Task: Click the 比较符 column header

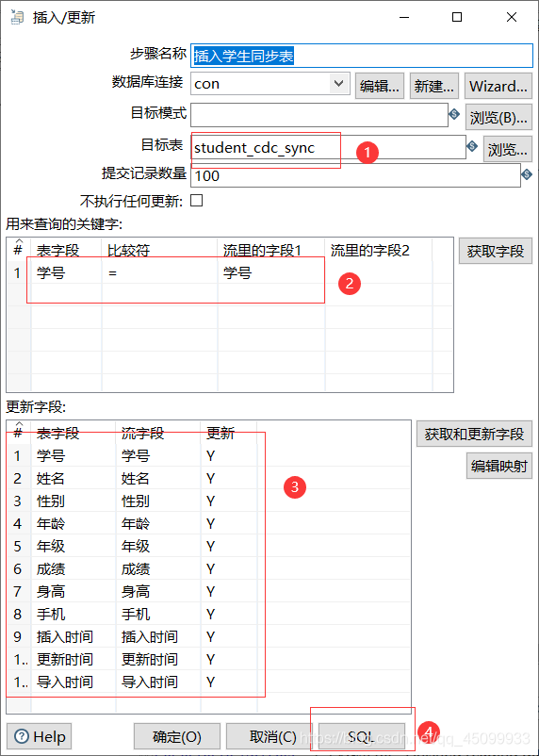Action: point(159,250)
